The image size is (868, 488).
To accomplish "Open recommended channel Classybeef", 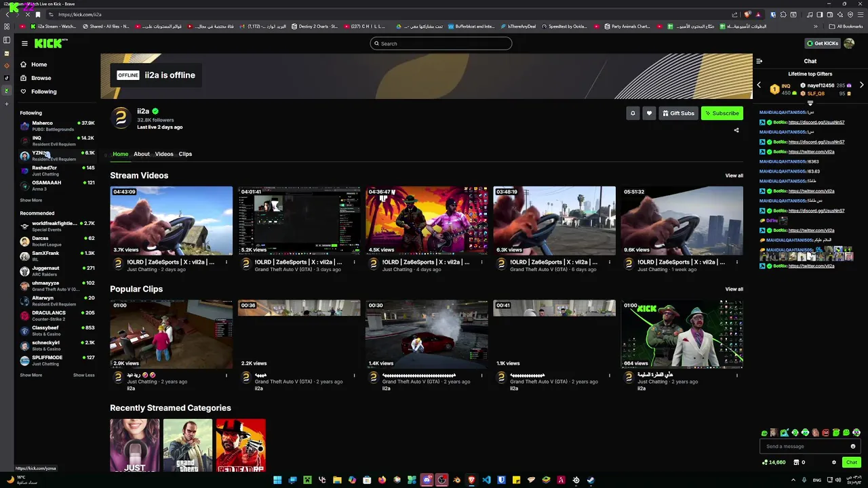I will pyautogui.click(x=58, y=331).
